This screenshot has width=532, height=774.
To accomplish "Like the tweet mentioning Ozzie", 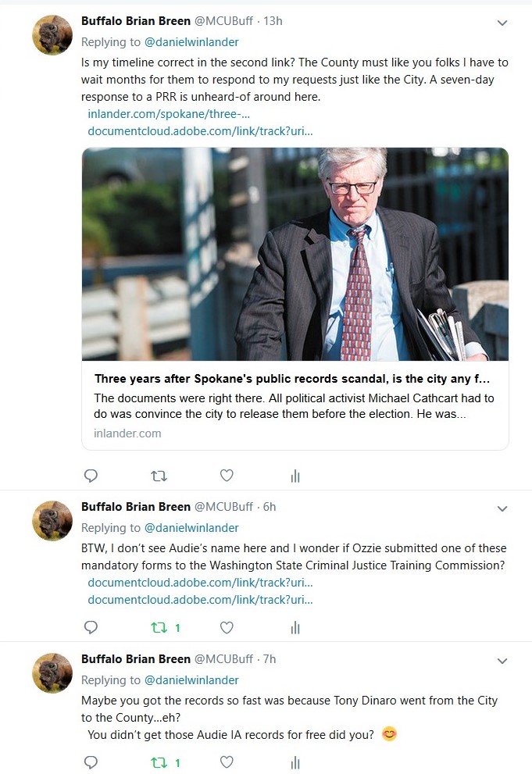I will pos(227,627).
